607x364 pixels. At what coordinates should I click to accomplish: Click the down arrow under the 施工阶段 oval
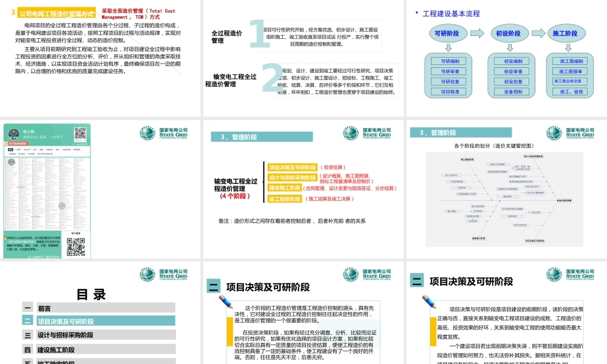point(568,47)
